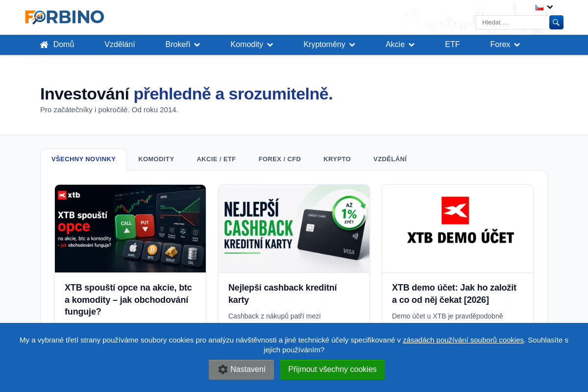This screenshot has width=588, height=392.
Task: Open the Brokeři menu item
Action: [178, 45]
